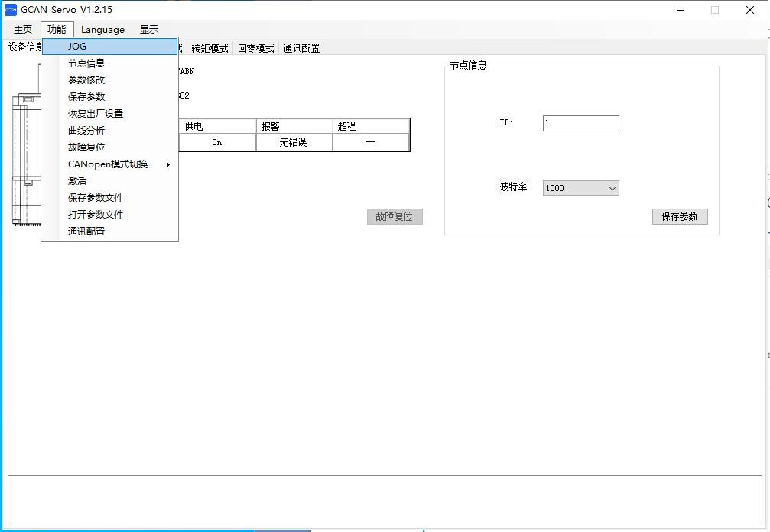Click 恢复出厂设置 menu option

click(96, 114)
